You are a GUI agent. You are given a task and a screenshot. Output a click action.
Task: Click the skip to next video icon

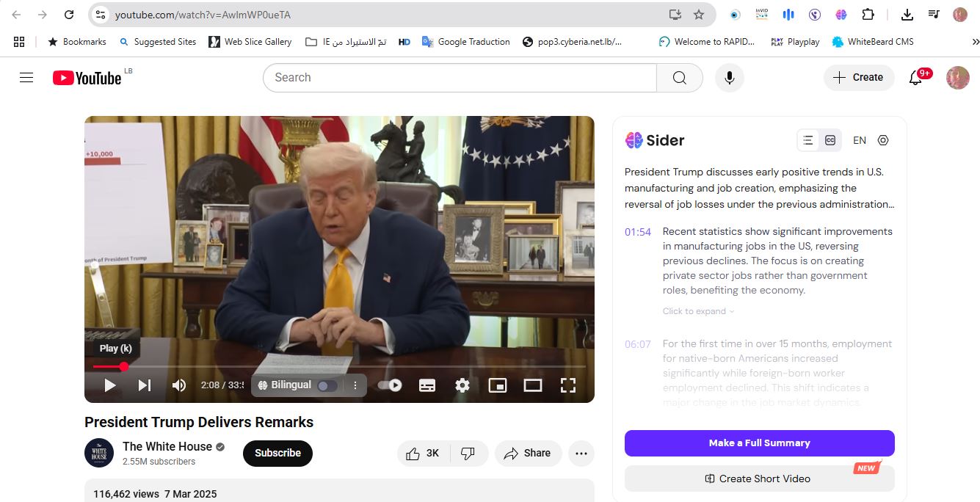pyautogui.click(x=145, y=385)
